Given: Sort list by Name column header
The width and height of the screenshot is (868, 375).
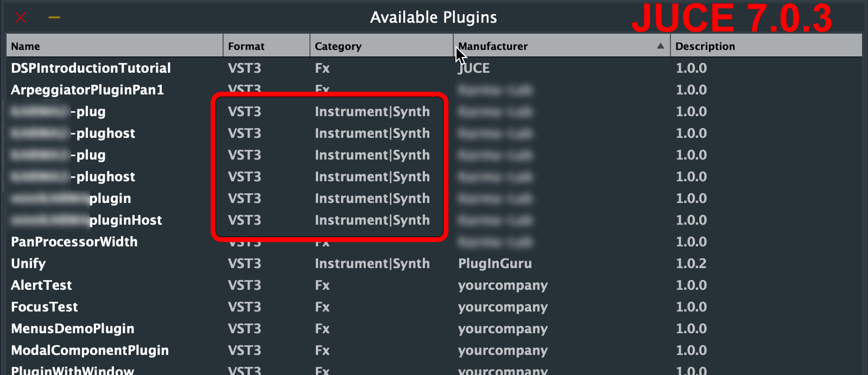Looking at the screenshot, I should (x=26, y=46).
